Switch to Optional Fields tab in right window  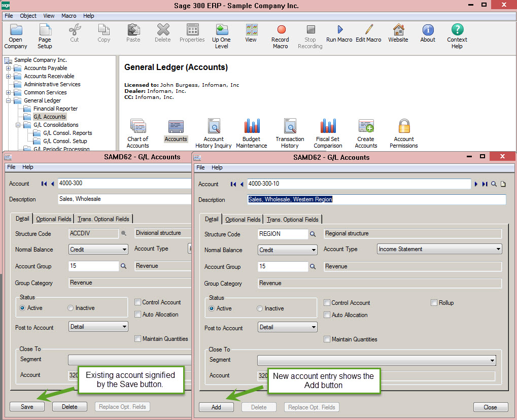point(243,220)
